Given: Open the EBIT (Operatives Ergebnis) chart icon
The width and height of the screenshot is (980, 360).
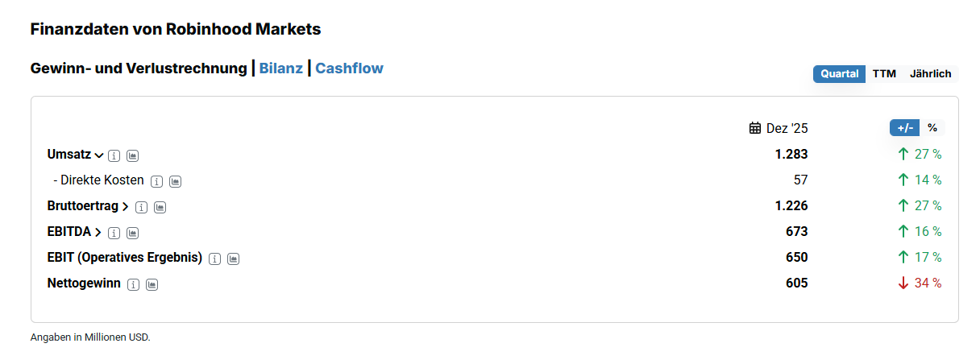Looking at the screenshot, I should pos(234,259).
